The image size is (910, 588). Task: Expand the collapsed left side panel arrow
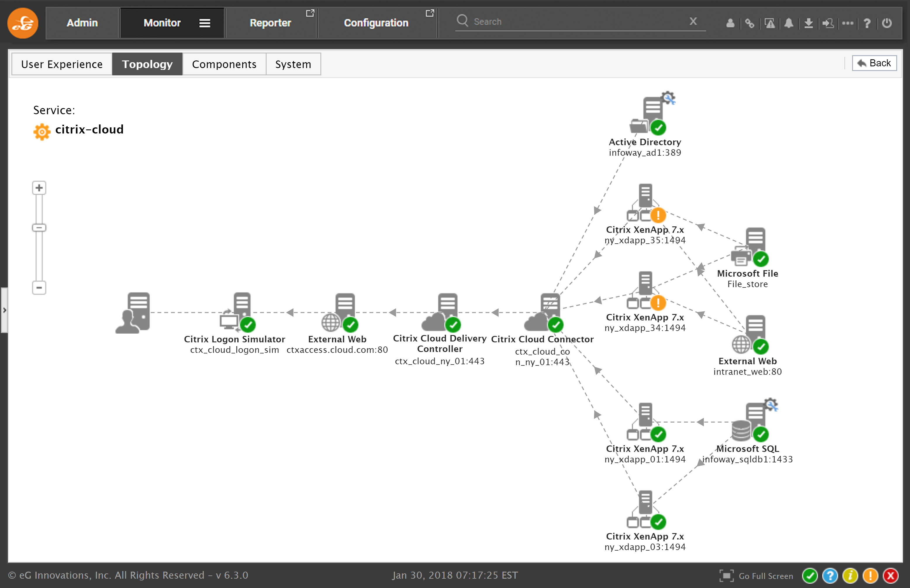[x=4, y=310]
